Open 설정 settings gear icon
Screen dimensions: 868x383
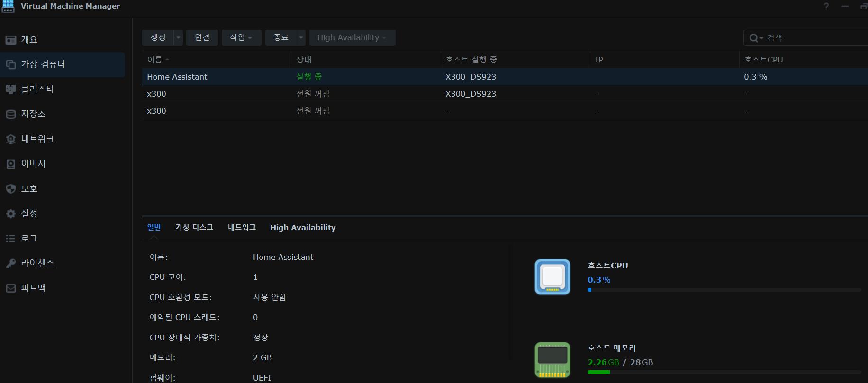tap(10, 214)
